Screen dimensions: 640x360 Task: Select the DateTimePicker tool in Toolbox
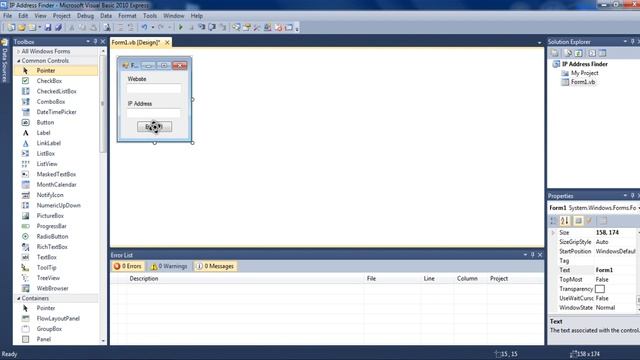click(56, 112)
